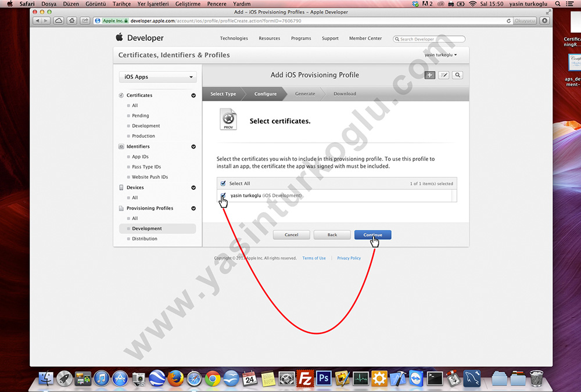Open Production under Certificates
Image resolution: width=581 pixels, height=392 pixels.
(x=144, y=136)
